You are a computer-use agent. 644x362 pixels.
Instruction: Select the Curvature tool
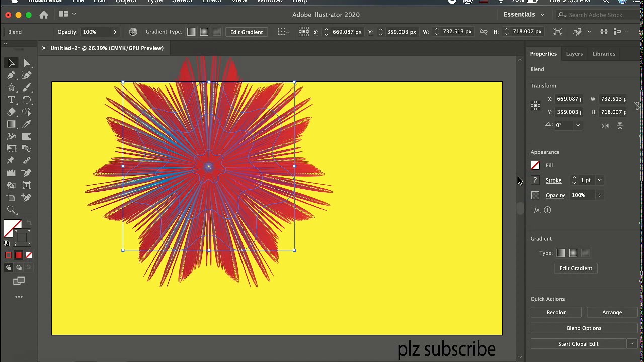(27, 75)
